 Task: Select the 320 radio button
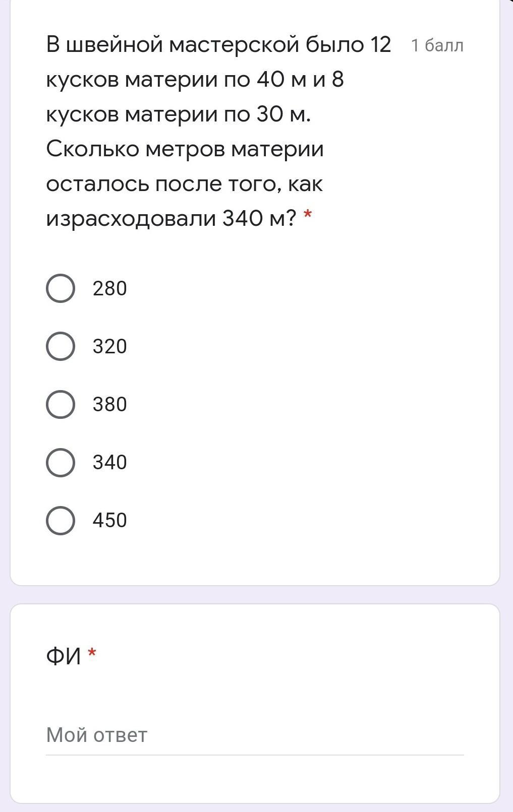tap(61, 346)
